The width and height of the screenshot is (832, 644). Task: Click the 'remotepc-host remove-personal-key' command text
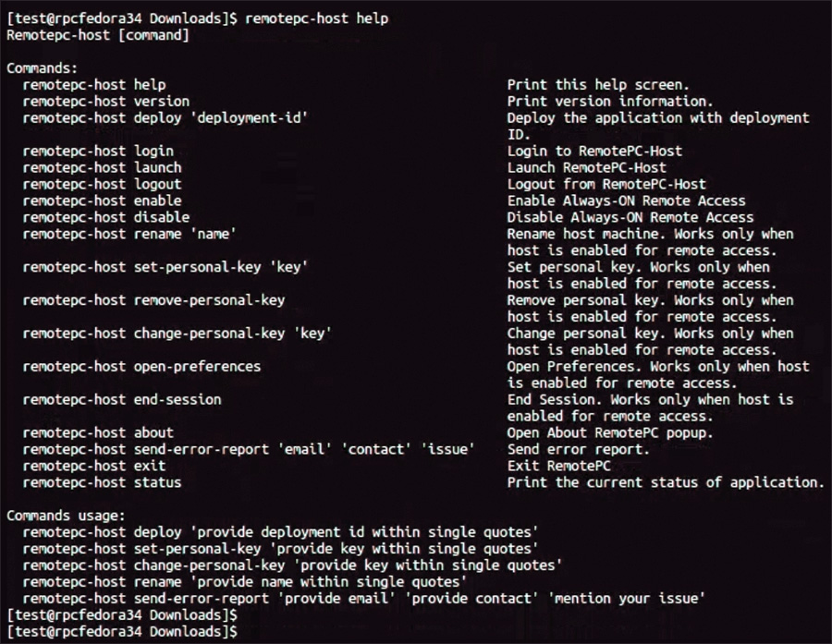pos(153,300)
